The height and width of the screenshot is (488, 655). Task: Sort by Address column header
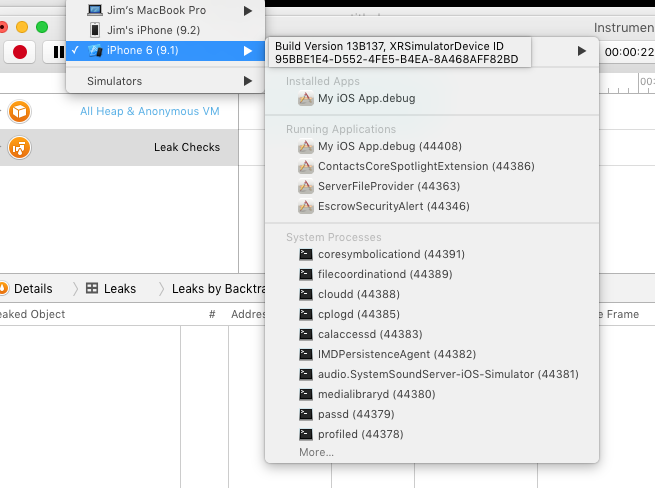[x=248, y=314]
